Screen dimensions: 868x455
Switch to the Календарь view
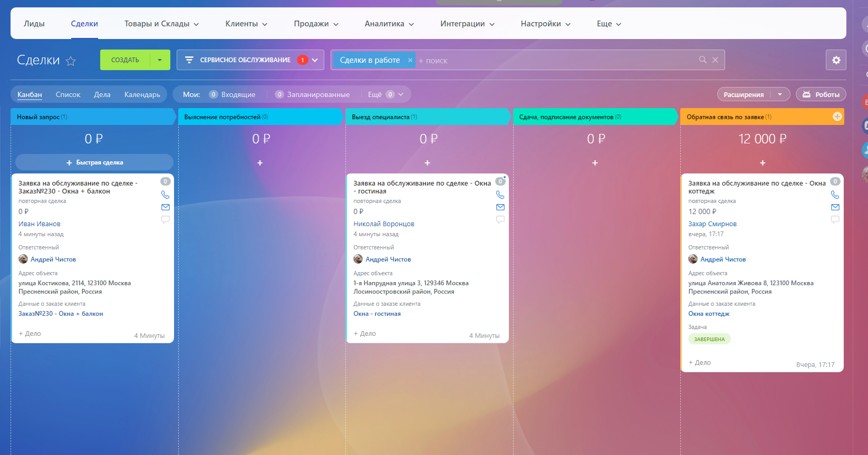pyautogui.click(x=142, y=94)
